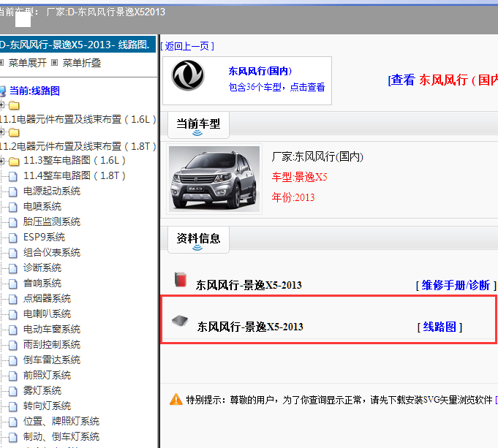The height and width of the screenshot is (448, 498).
Task: Click the document icon beside 电喷系统
Action: coord(12,207)
